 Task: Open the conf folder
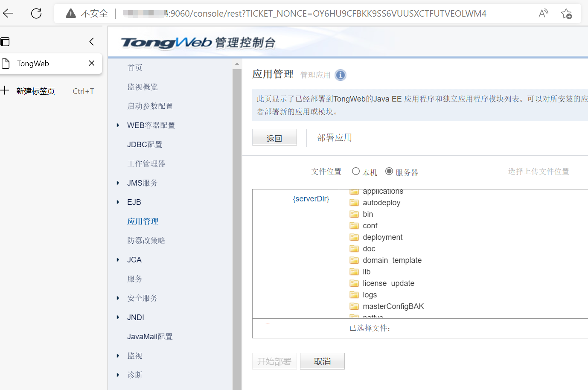coord(370,225)
